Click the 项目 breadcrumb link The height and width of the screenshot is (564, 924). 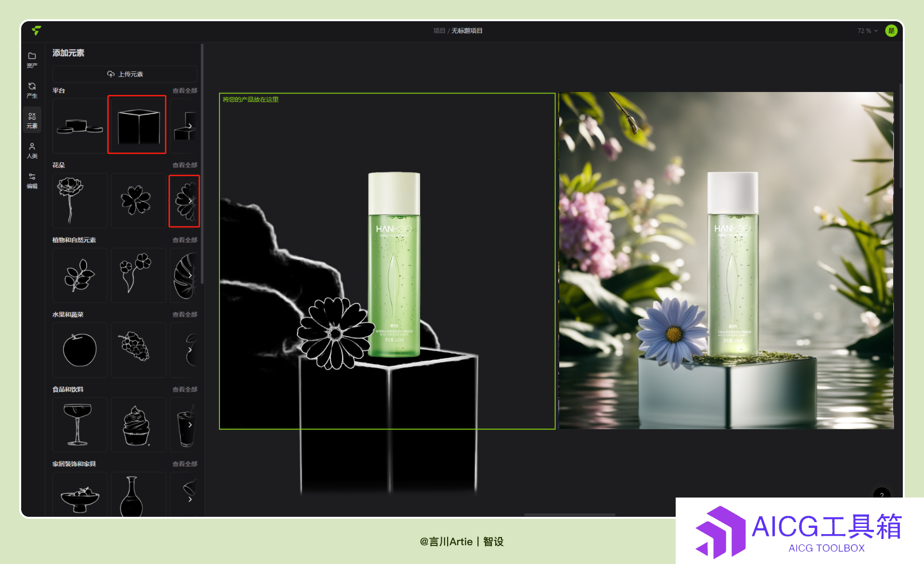pyautogui.click(x=439, y=31)
